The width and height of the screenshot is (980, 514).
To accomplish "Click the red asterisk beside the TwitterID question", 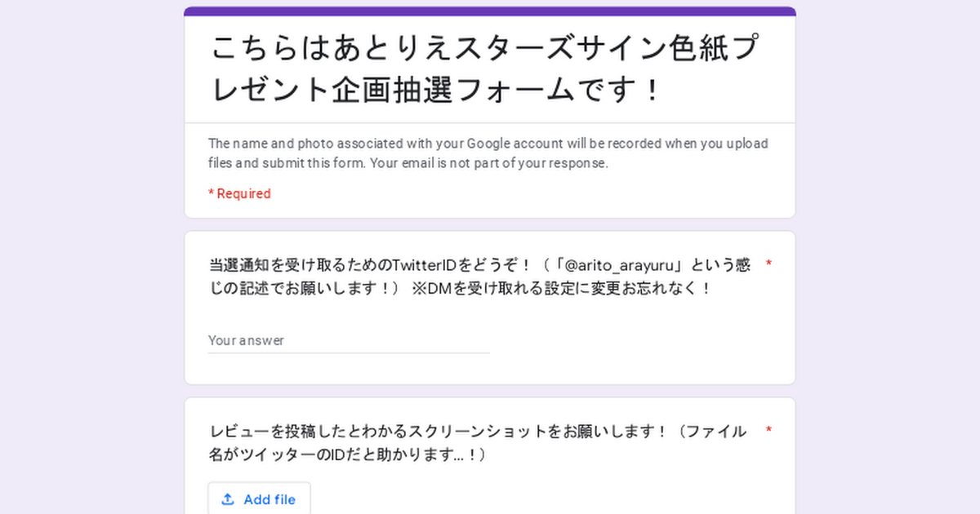I will [768, 264].
